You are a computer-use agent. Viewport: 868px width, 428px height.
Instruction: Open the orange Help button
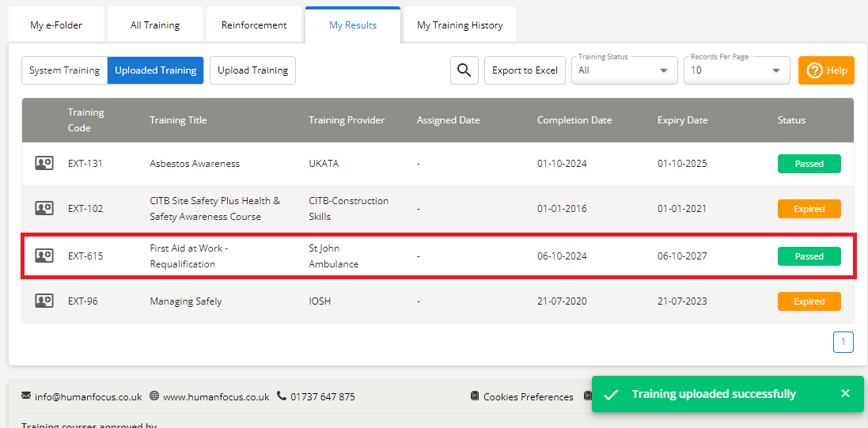(x=826, y=70)
